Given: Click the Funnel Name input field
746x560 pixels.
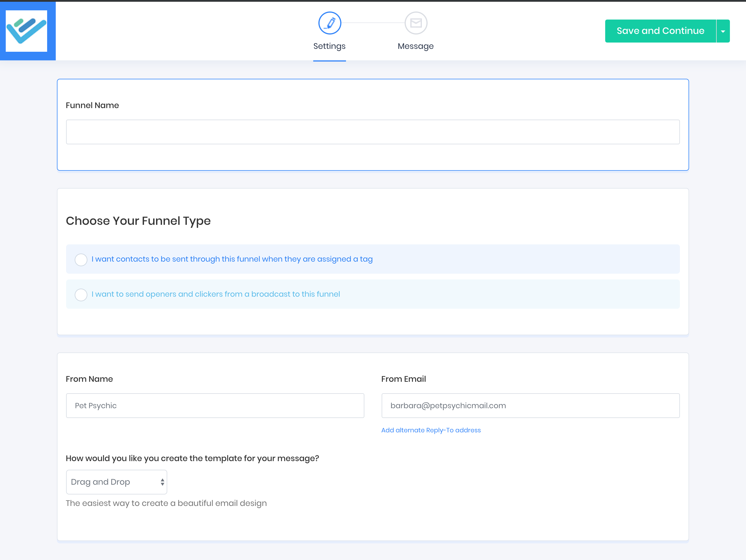Looking at the screenshot, I should 373,132.
